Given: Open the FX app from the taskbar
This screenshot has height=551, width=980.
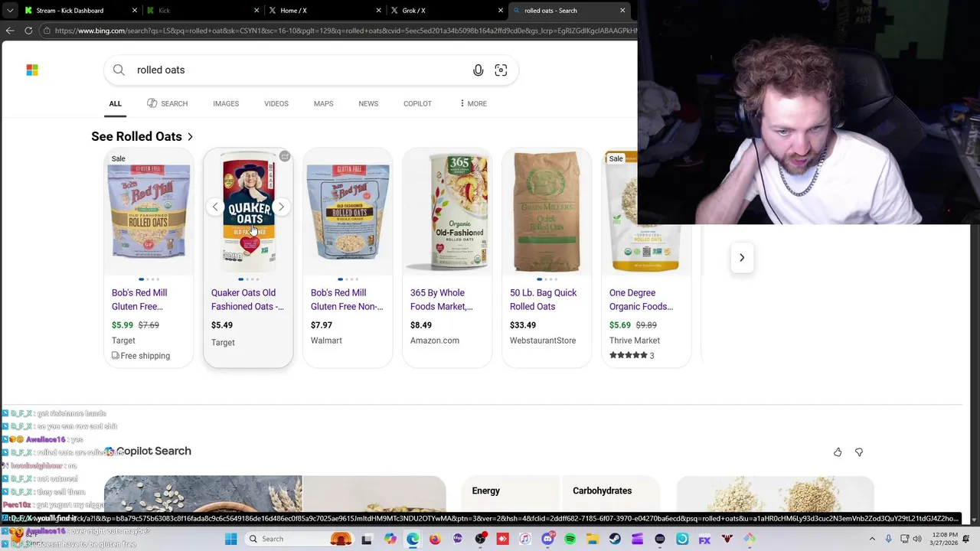Looking at the screenshot, I should click(x=704, y=539).
